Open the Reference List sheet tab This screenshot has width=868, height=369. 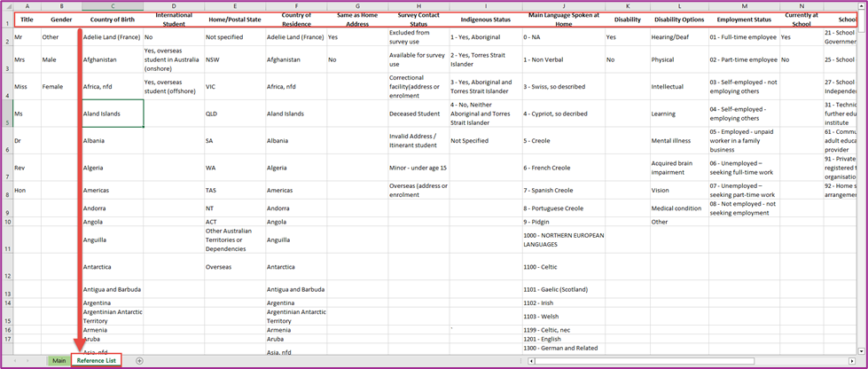coord(97,361)
